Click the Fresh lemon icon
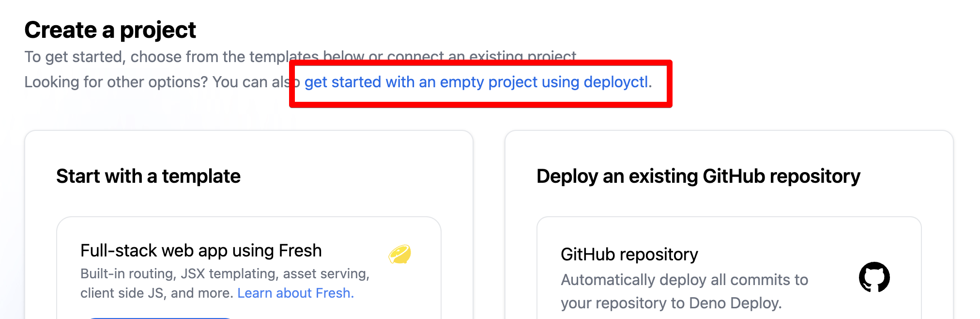 click(399, 254)
